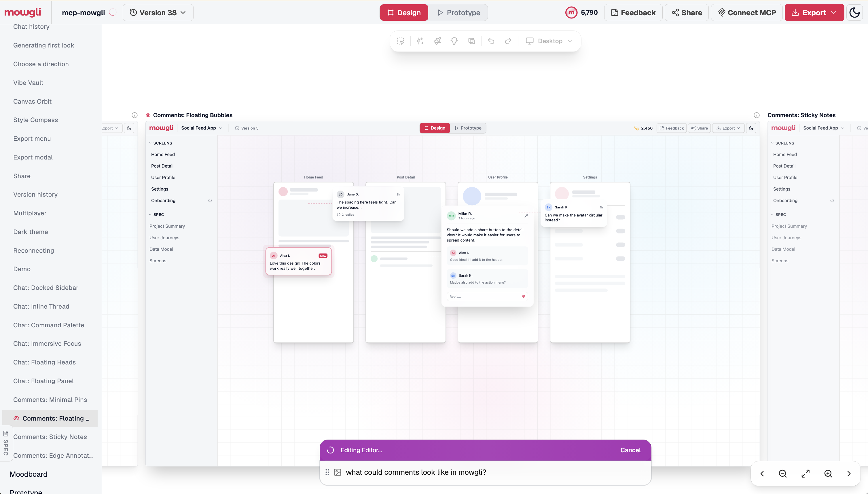Select Version history in left sidebar

(x=35, y=194)
